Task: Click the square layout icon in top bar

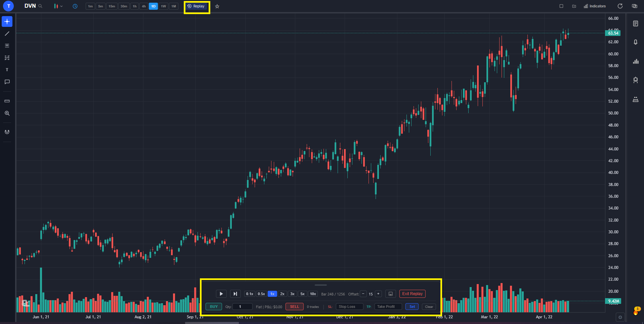Action: [561, 6]
